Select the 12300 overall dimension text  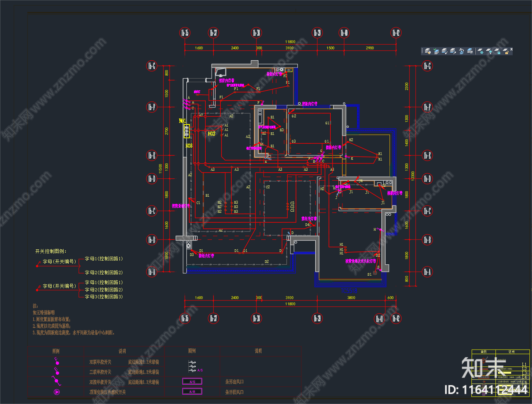pos(413,176)
